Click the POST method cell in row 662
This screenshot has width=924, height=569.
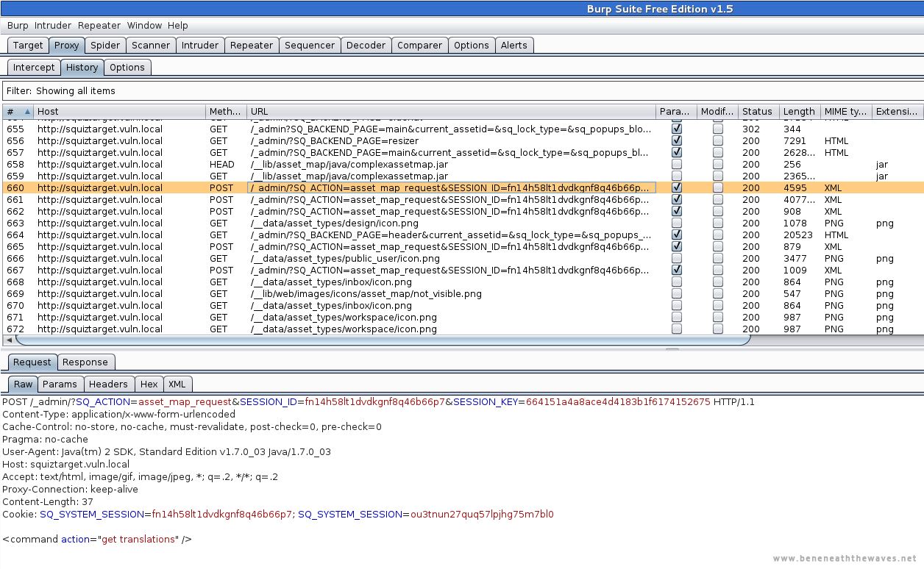point(221,211)
